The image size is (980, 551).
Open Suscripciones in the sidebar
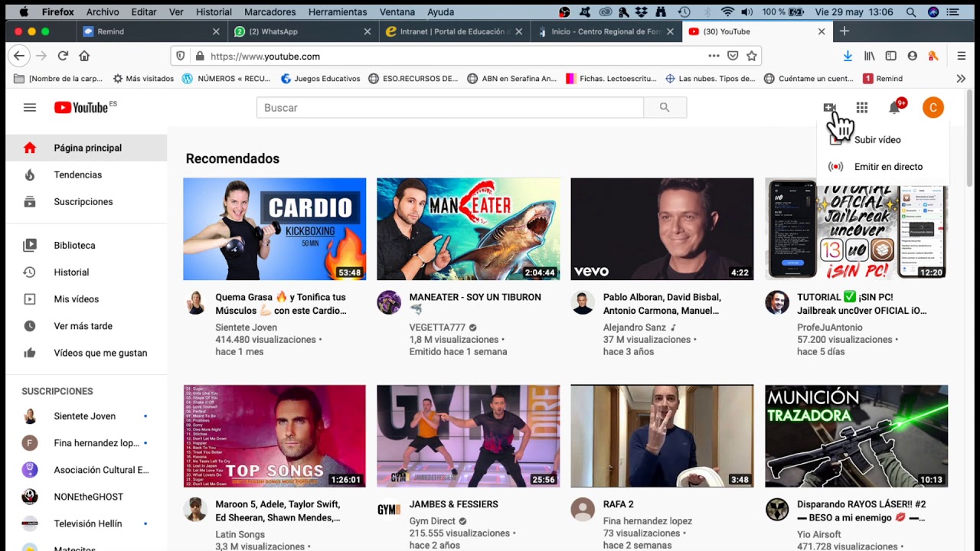(86, 201)
